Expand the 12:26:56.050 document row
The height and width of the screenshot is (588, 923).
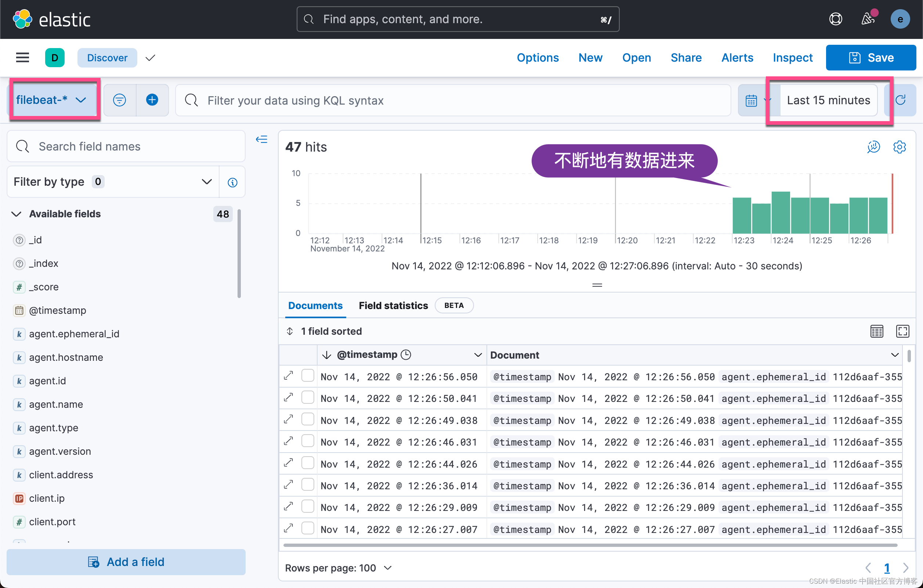[289, 375]
